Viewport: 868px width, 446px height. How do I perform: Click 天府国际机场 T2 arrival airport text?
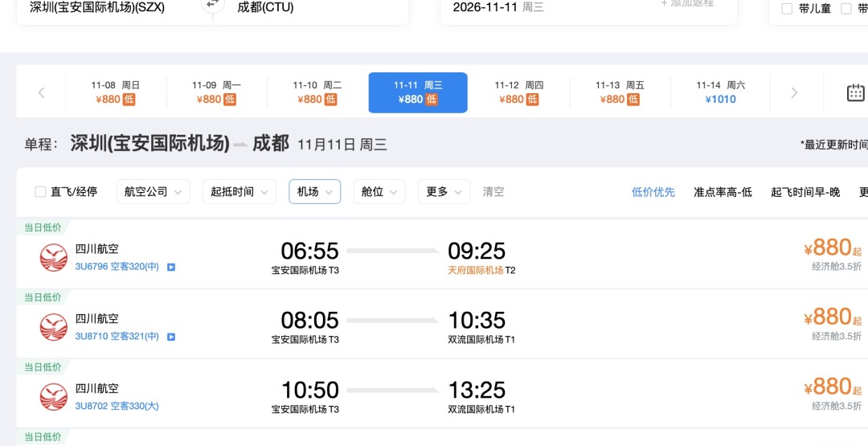pyautogui.click(x=481, y=270)
